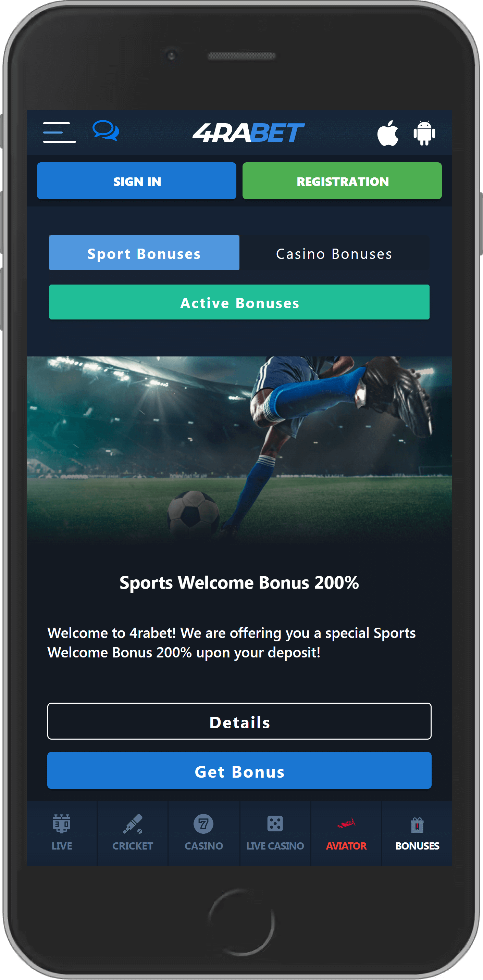Viewport: 483px width, 980px height.
Task: Switch to the Sport Bonuses tab
Action: coord(144,253)
